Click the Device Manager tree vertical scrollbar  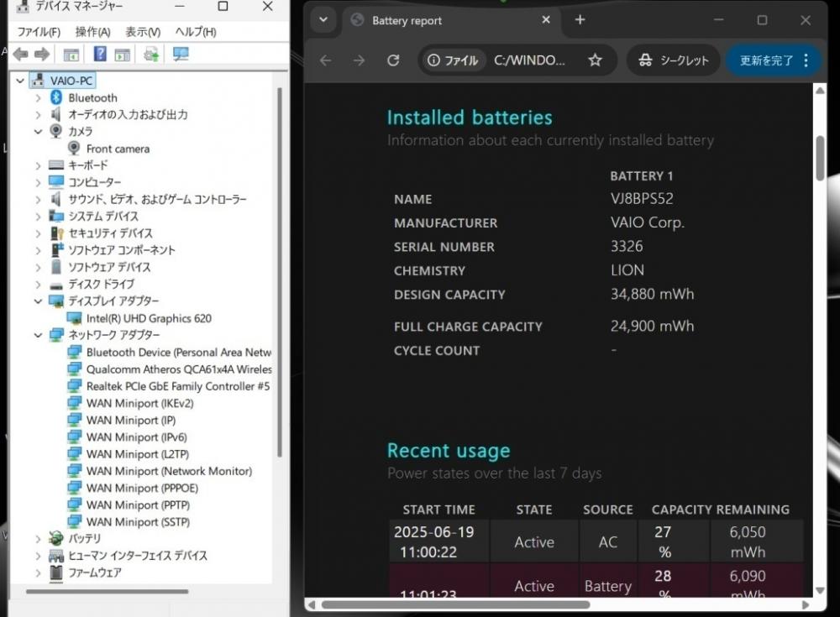[279, 272]
